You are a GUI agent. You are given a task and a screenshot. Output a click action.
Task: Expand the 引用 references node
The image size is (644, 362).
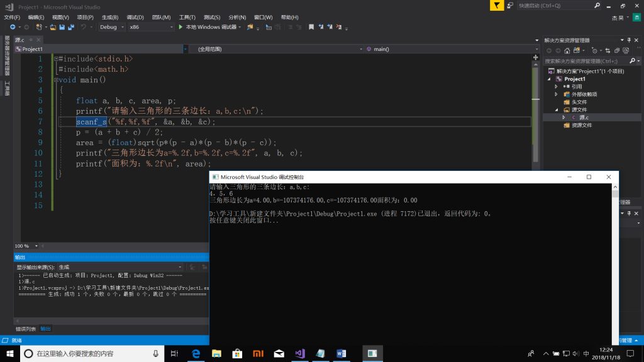(x=557, y=87)
